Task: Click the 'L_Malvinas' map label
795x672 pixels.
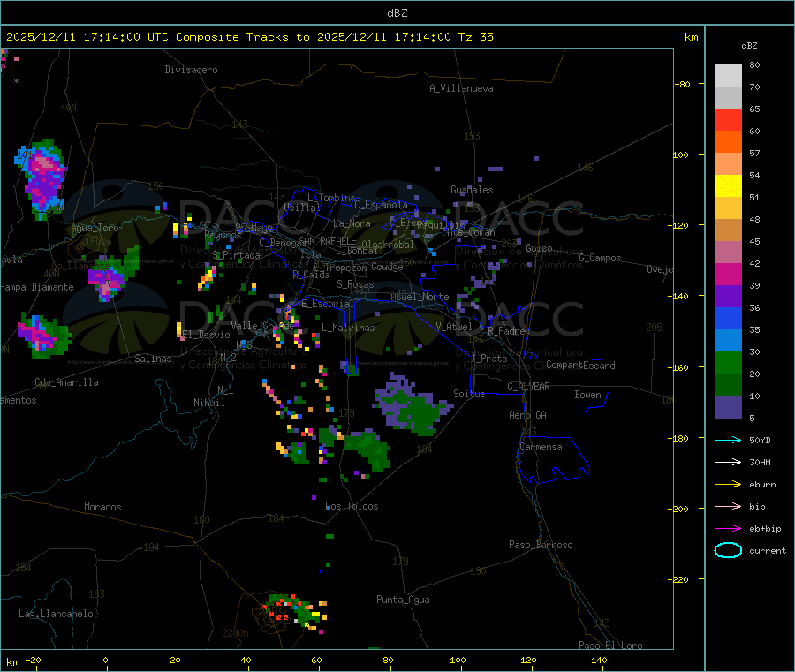Action: (348, 328)
